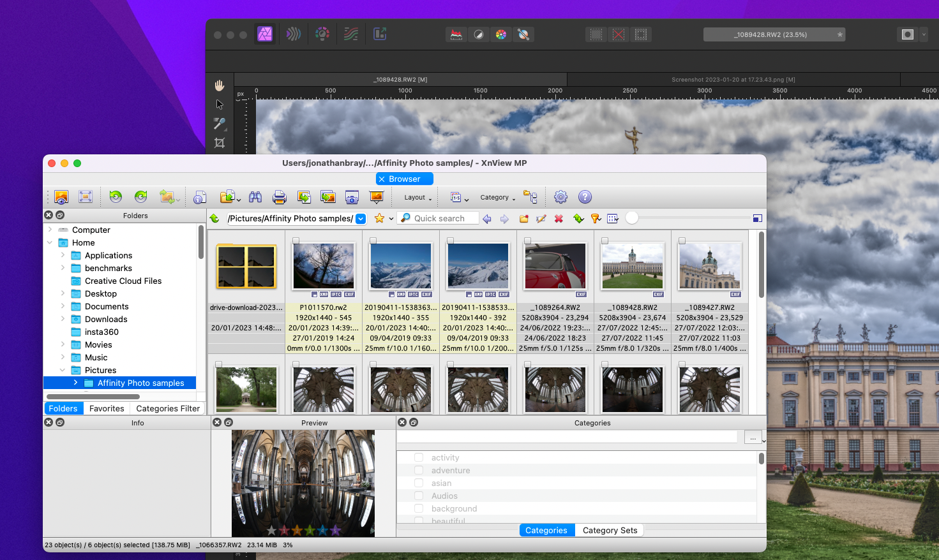This screenshot has height=560, width=939.
Task: Collapse the Pictures folder node
Action: 63,370
